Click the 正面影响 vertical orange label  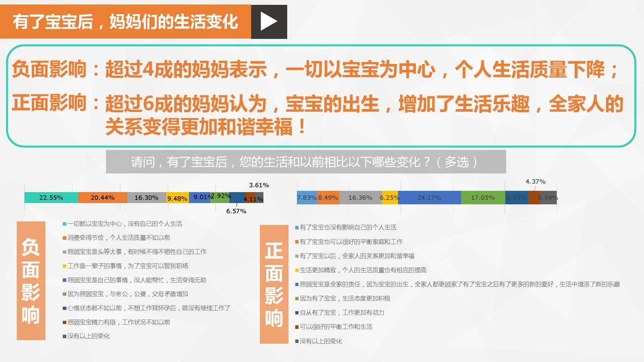coord(274,284)
